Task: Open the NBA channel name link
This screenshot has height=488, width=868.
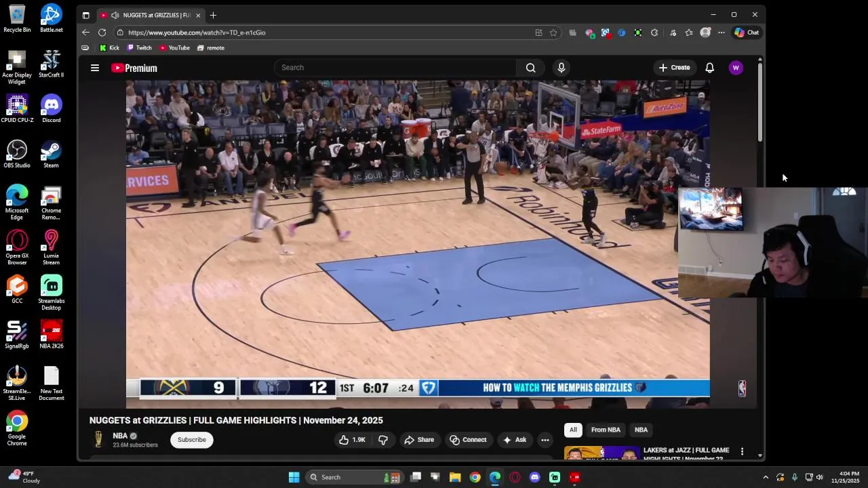Action: click(x=120, y=436)
